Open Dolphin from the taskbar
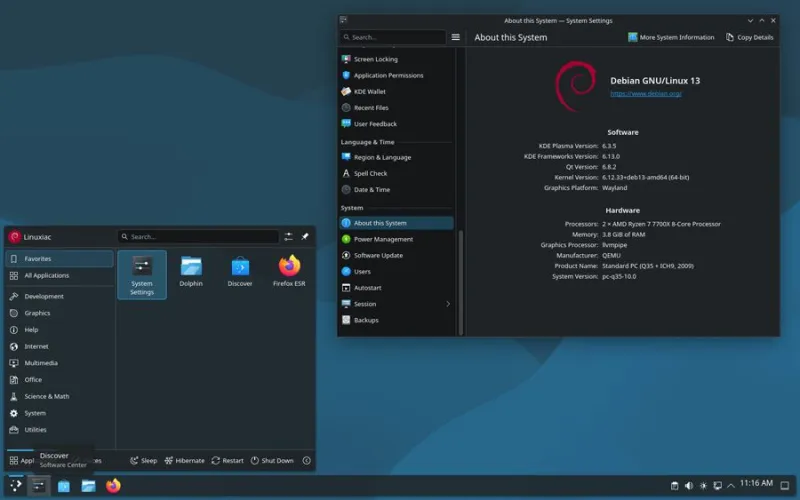This screenshot has width=800, height=500. (x=88, y=486)
